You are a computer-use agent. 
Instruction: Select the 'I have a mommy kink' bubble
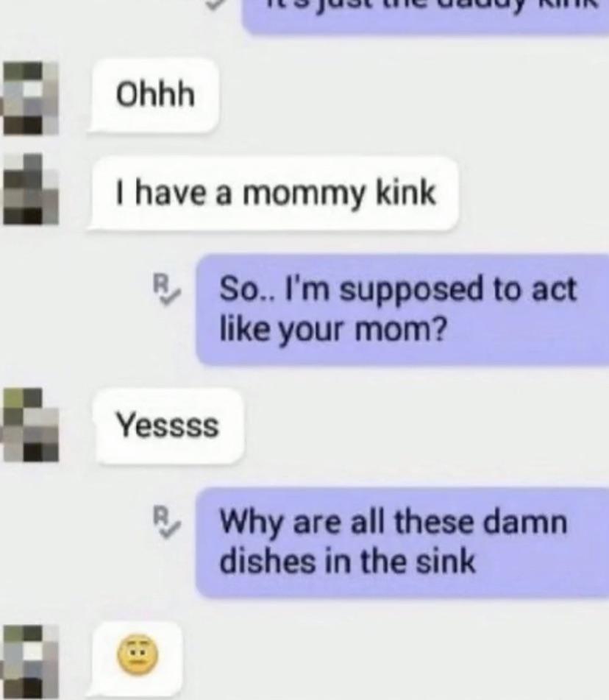pyautogui.click(x=274, y=194)
